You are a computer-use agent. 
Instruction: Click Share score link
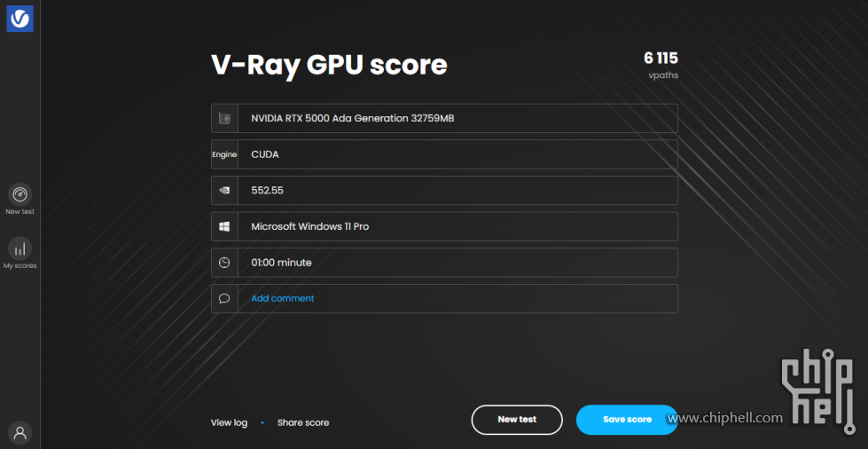[303, 422]
